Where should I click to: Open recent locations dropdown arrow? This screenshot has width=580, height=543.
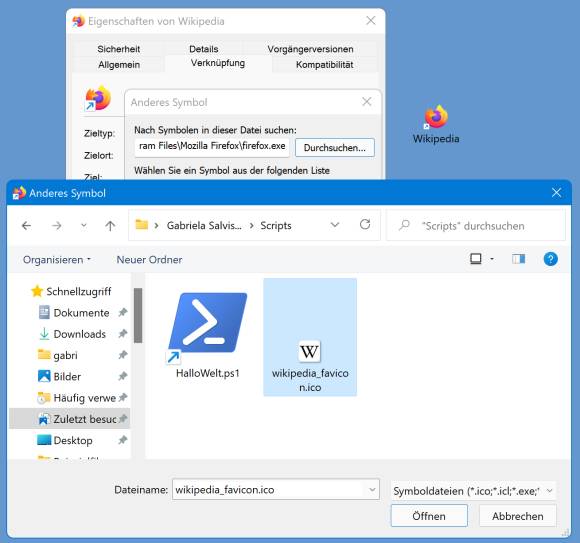click(x=84, y=225)
